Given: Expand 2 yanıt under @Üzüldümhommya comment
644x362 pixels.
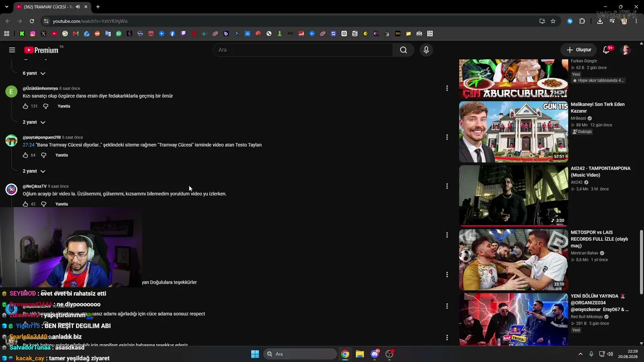Looking at the screenshot, I should [x=34, y=122].
